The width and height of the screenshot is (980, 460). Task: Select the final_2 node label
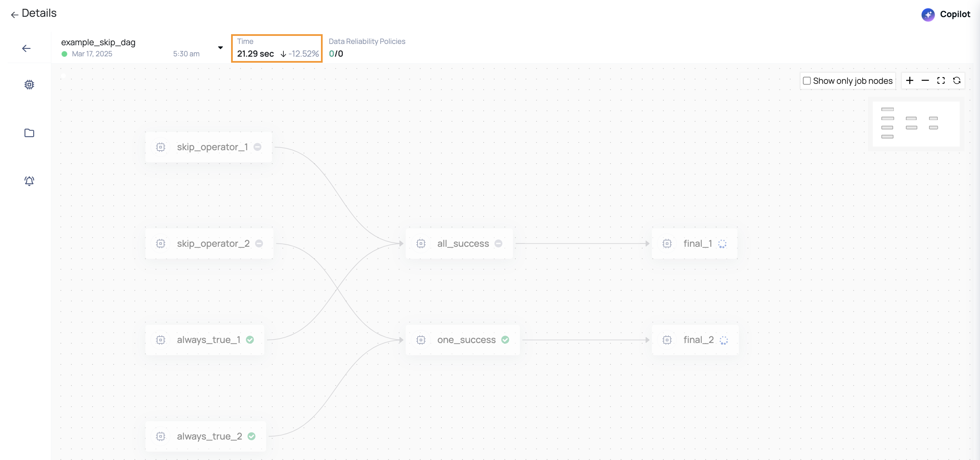click(x=699, y=340)
